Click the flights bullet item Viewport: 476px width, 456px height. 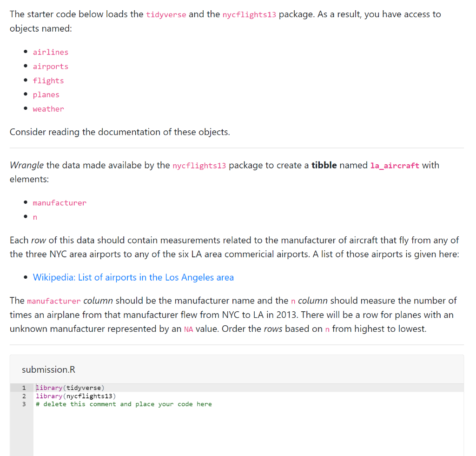click(x=48, y=80)
